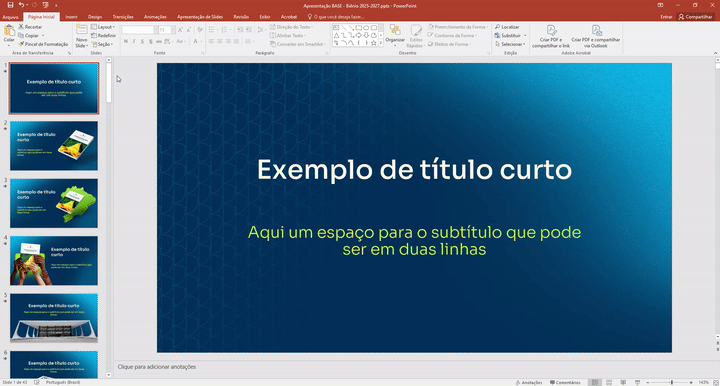The image size is (720, 386).
Task: Switch to slide sorter view
Action: tap(609, 382)
